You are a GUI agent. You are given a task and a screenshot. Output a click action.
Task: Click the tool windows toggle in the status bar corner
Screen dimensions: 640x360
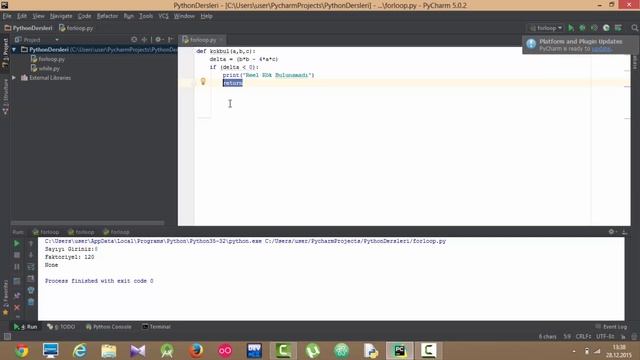pos(7,336)
